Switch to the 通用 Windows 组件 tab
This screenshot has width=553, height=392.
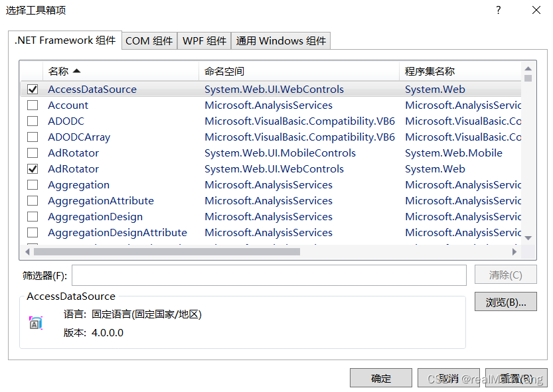280,40
